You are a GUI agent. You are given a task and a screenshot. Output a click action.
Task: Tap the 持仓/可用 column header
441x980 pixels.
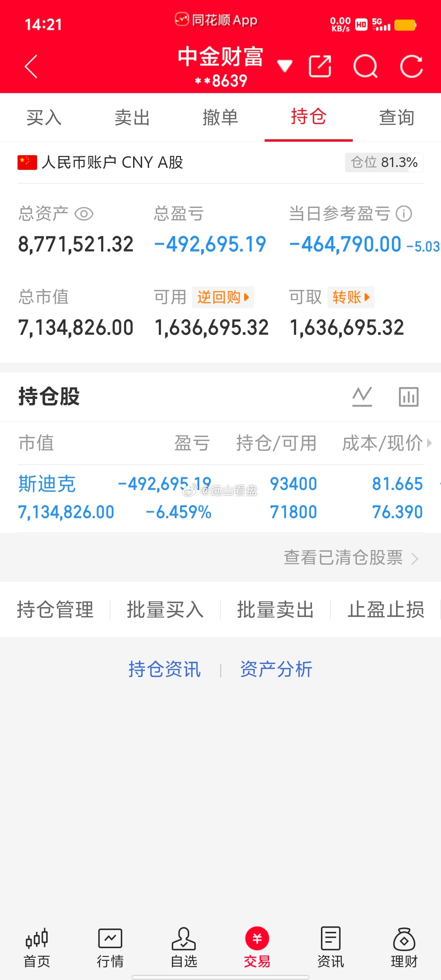click(276, 443)
